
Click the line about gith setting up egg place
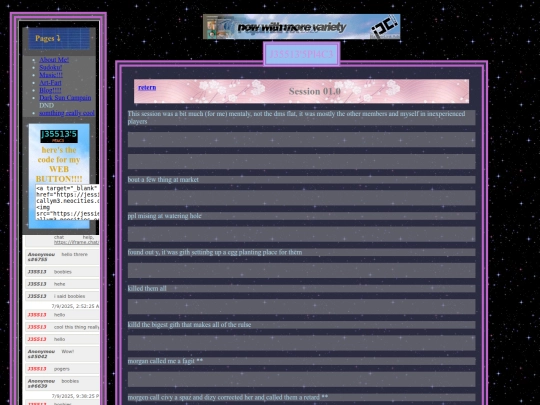[215, 252]
